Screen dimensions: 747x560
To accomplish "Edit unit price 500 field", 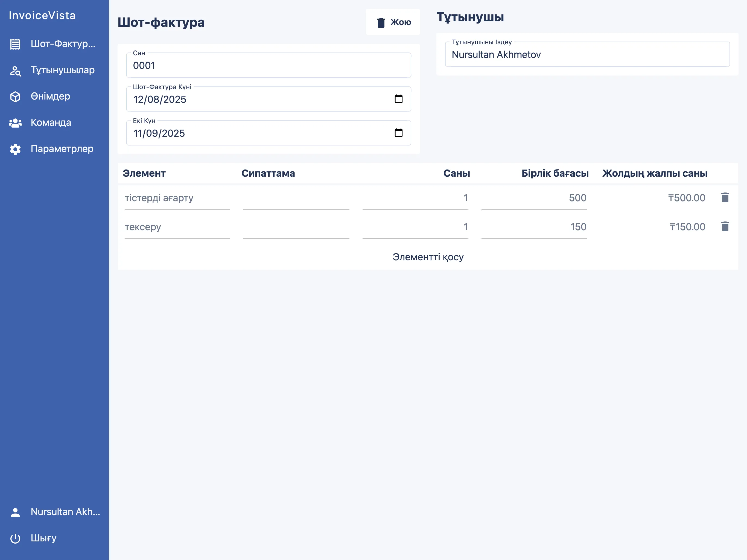I will tap(534, 198).
